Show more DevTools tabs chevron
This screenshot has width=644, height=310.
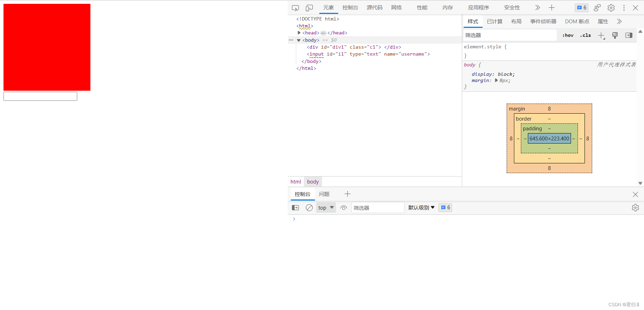pos(538,8)
